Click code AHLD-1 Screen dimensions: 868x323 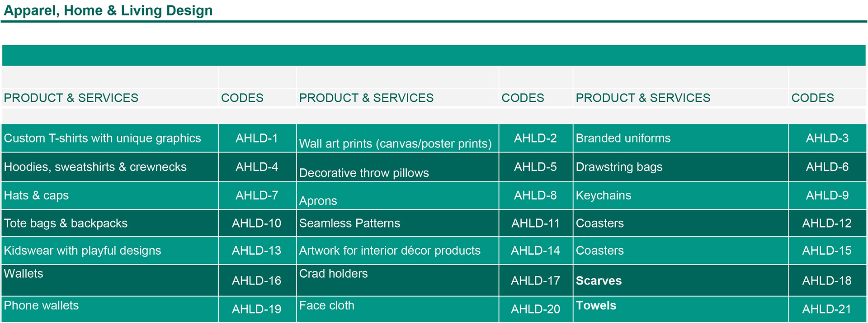(256, 138)
